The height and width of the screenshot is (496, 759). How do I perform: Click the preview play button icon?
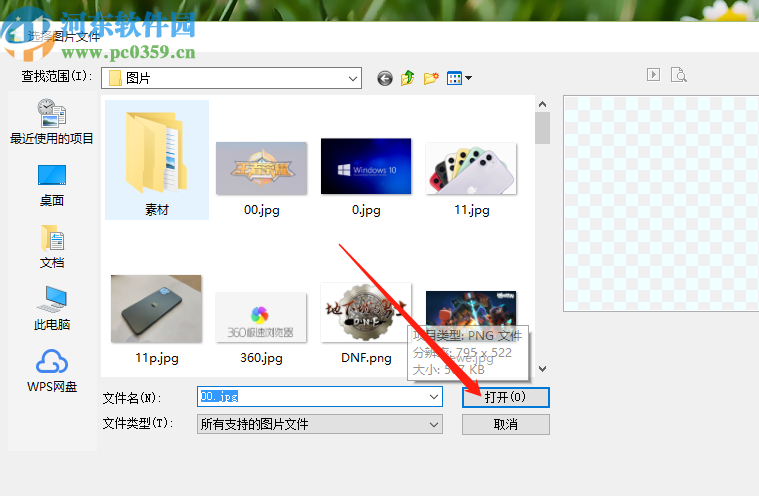(653, 75)
